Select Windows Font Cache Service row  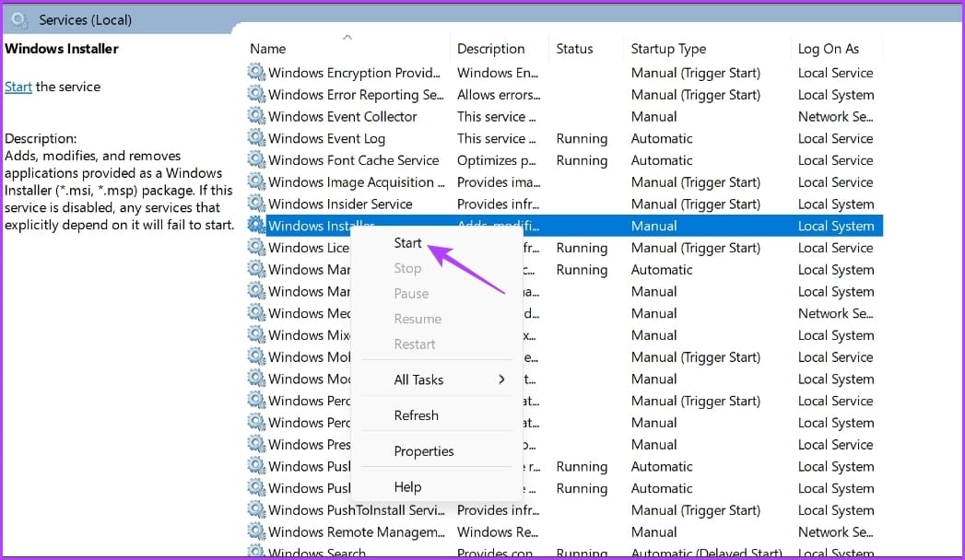pos(564,160)
